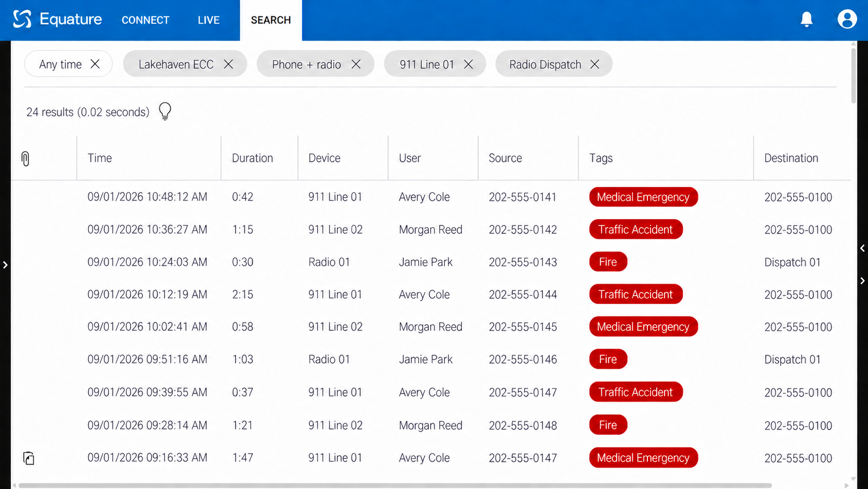Select the SEARCH tab
The height and width of the screenshot is (489, 868).
[271, 20]
